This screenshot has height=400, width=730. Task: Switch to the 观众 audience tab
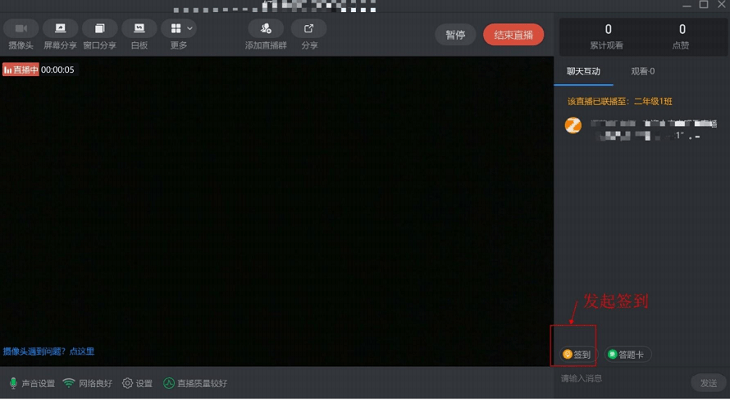coord(643,72)
